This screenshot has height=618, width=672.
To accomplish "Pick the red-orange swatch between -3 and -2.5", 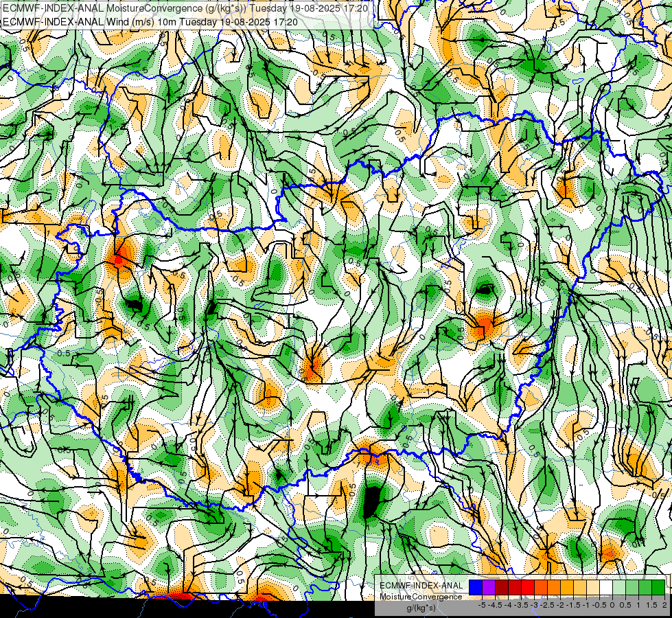I will pyautogui.click(x=541, y=587).
